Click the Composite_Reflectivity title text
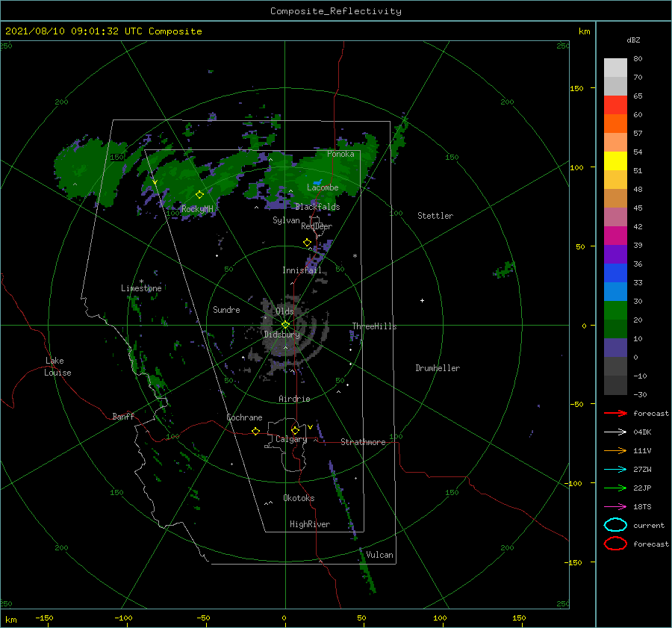672x628 pixels. 336,11
